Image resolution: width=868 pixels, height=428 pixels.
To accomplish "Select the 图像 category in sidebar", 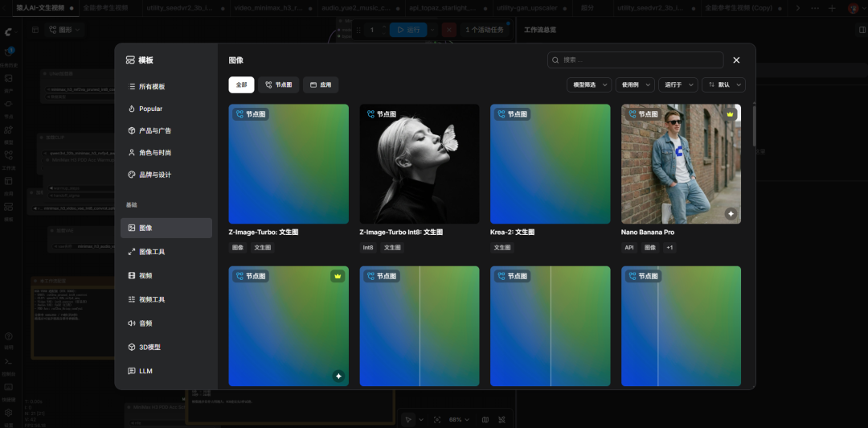I will point(166,228).
